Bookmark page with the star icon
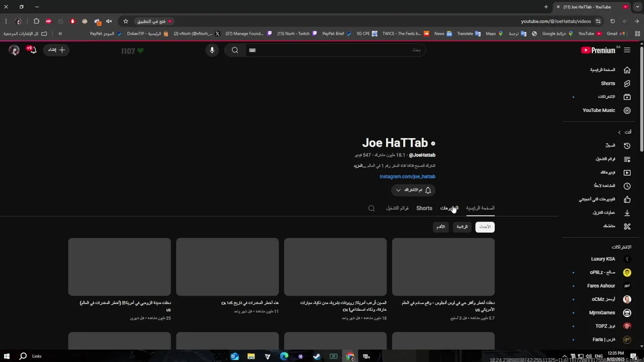The height and width of the screenshot is (362, 644). [x=126, y=21]
